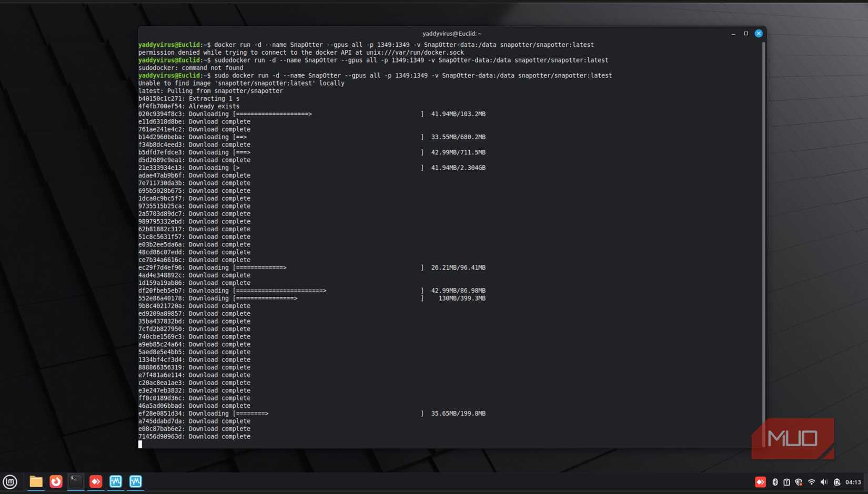This screenshot has width=868, height=494.
Task: Click the terminal cursor block on the last line
Action: [x=140, y=445]
